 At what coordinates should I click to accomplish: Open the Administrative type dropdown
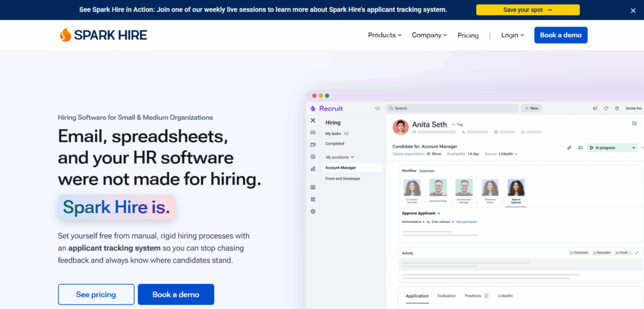[413, 222]
